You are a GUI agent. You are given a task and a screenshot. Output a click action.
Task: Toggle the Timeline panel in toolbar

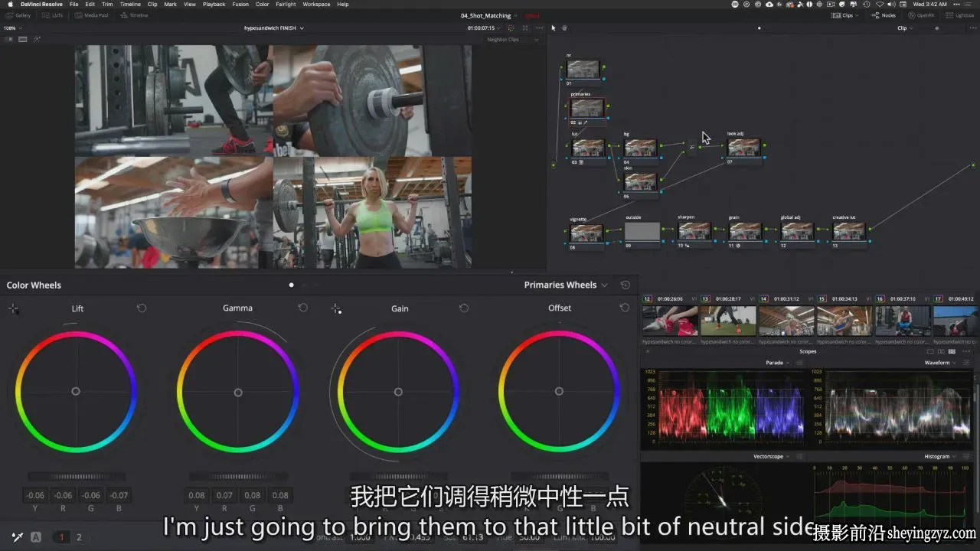135,15
